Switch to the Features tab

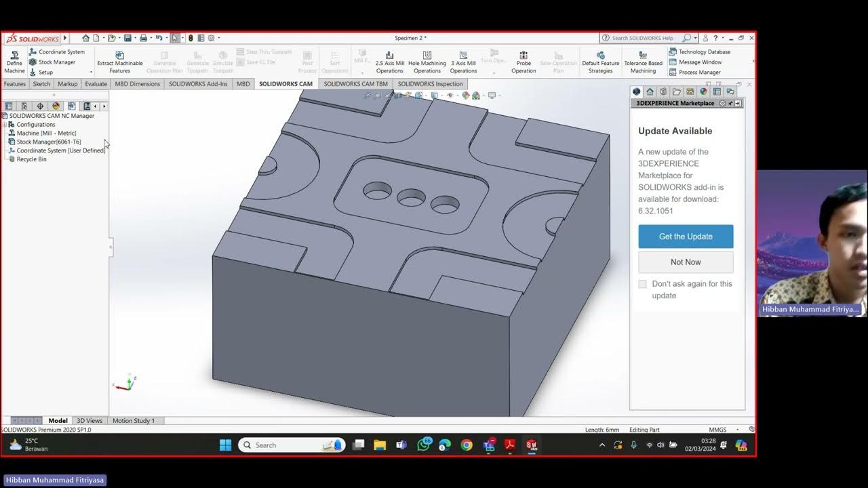point(14,84)
